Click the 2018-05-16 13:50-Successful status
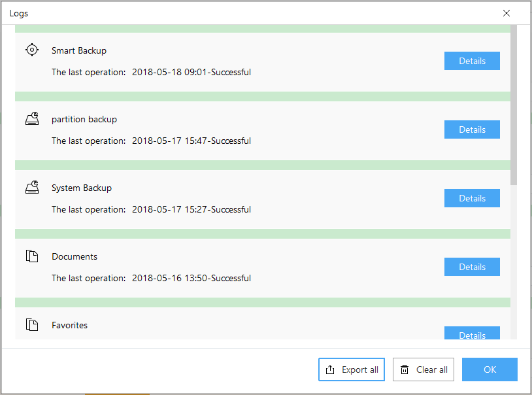 191,278
